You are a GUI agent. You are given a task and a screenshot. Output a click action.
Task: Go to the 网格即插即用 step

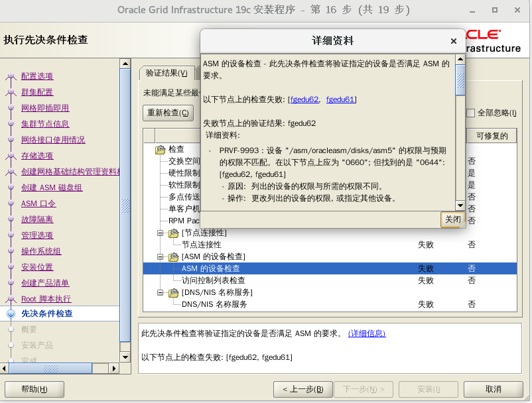click(45, 108)
